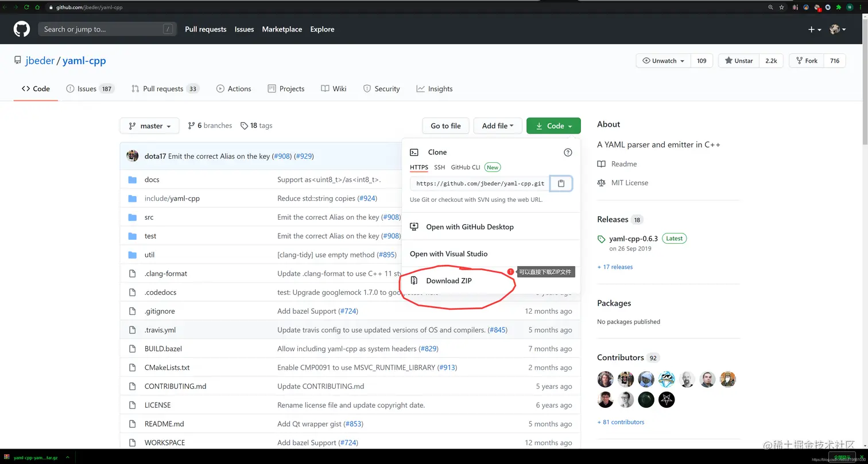Open the util folder icon
Image resolution: width=868 pixels, height=464 pixels.
click(x=133, y=255)
